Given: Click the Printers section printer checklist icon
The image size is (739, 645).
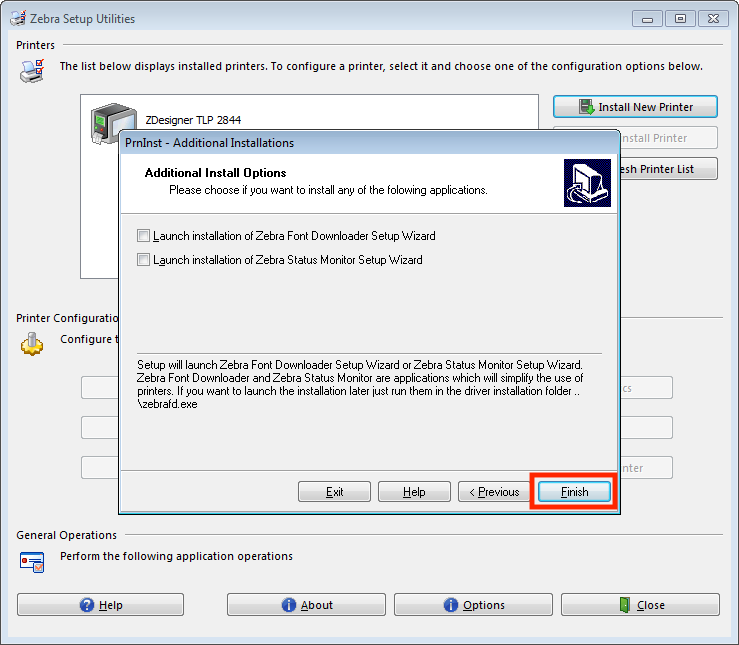Looking at the screenshot, I should [32, 71].
